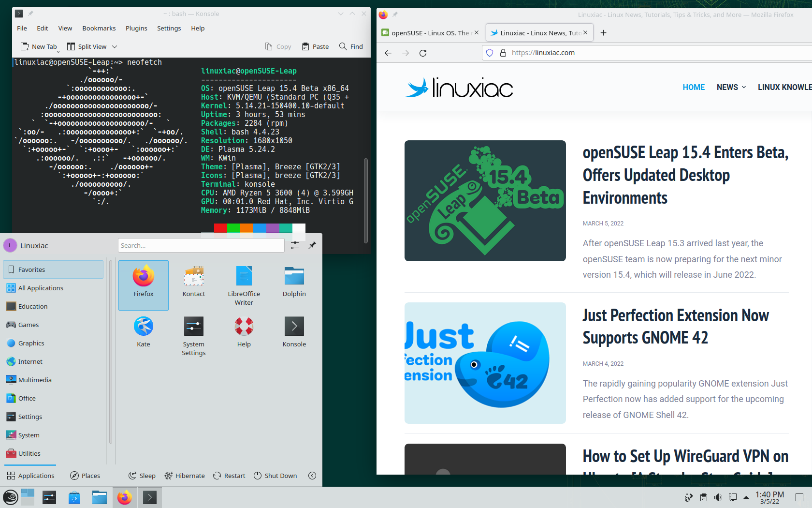Image resolution: width=812 pixels, height=508 pixels.
Task: Open a new Firefox tab with plus button
Action: 603,33
